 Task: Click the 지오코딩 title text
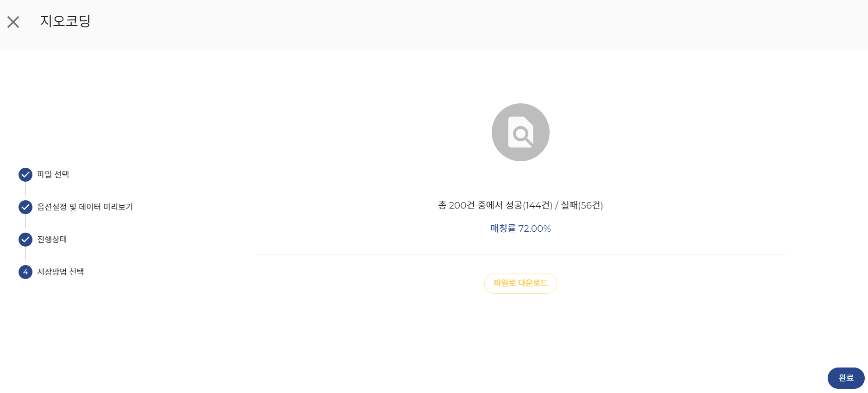point(65,21)
